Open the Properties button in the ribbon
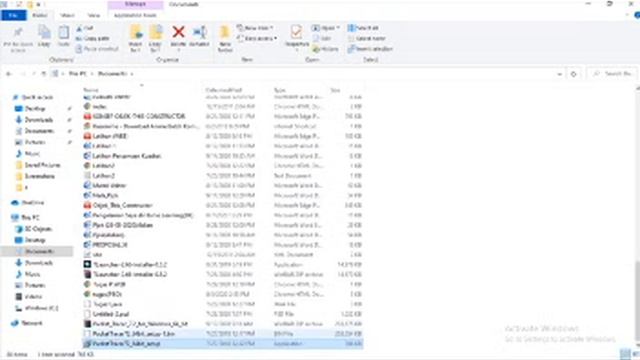Viewport: 640px width, 360px height. (x=297, y=38)
